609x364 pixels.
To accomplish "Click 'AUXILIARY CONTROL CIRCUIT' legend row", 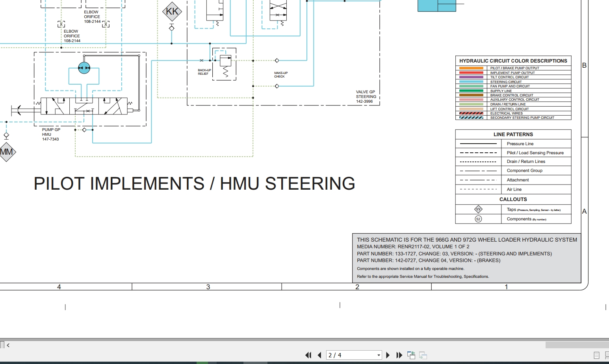I will [513, 100].
